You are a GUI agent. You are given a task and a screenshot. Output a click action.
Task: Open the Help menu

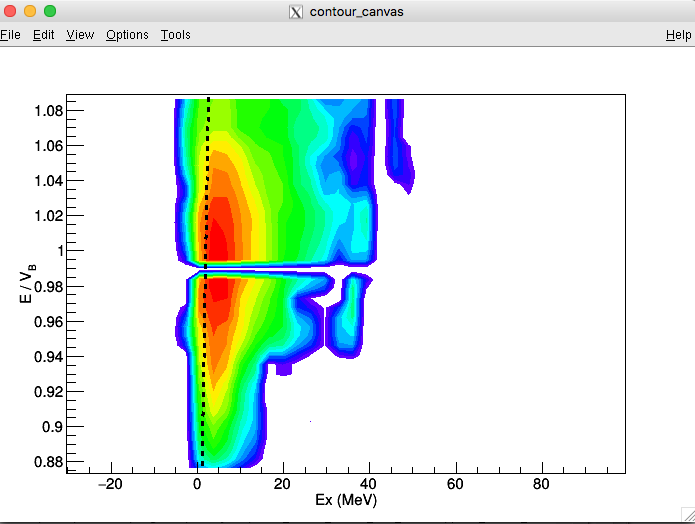(679, 35)
